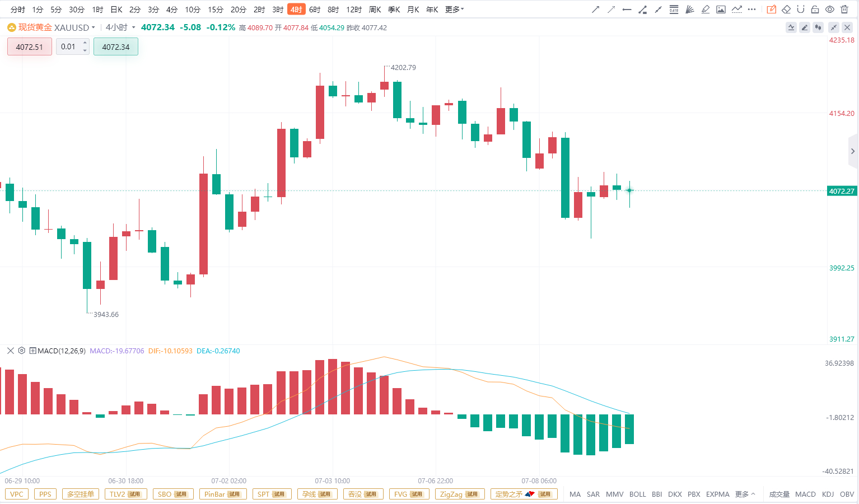Select the Fibonacci 0.618 retracement tool

pos(674,10)
